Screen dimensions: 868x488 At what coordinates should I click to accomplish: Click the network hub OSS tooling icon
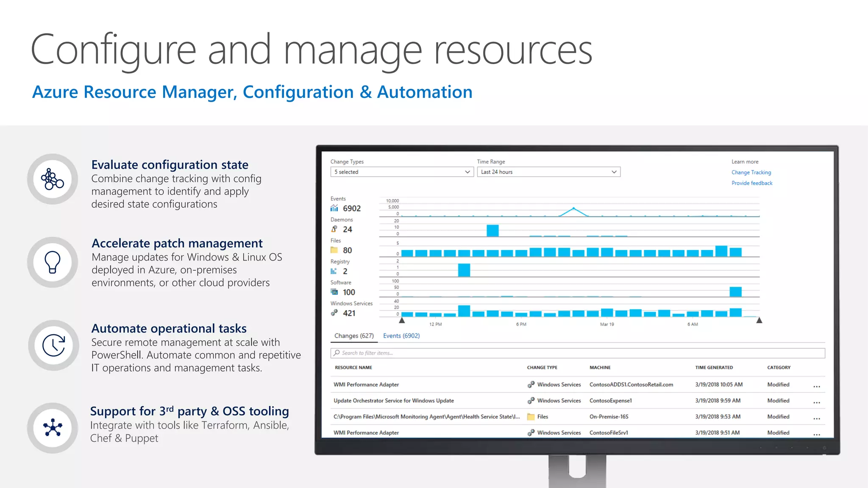[53, 428]
